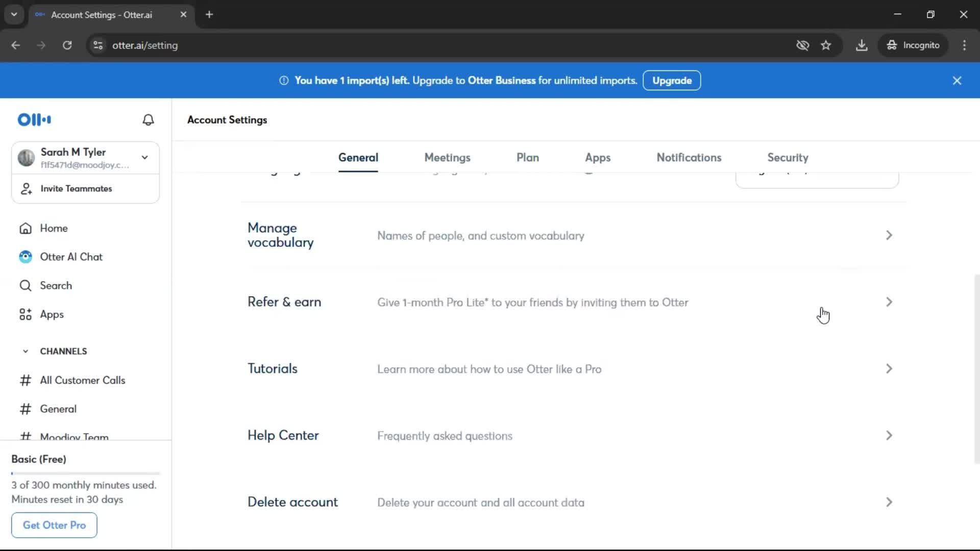Click the Upgrade button in banner
Image resolution: width=980 pixels, height=551 pixels.
672,81
